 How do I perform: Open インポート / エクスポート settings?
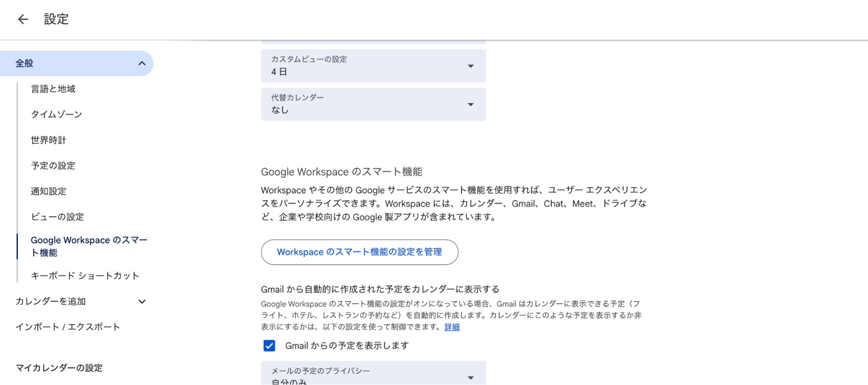68,327
